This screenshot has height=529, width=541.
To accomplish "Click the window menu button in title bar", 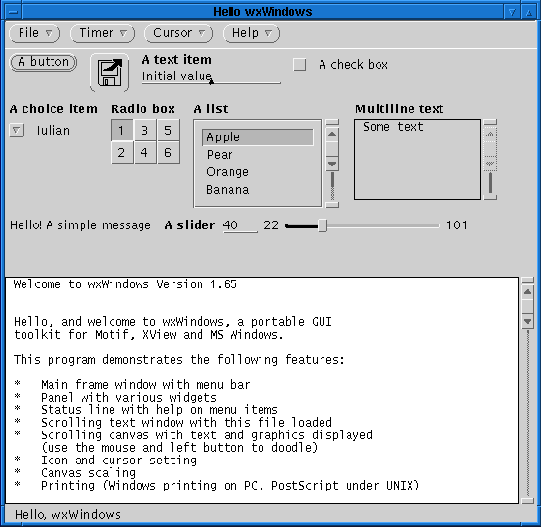I will [13, 12].
